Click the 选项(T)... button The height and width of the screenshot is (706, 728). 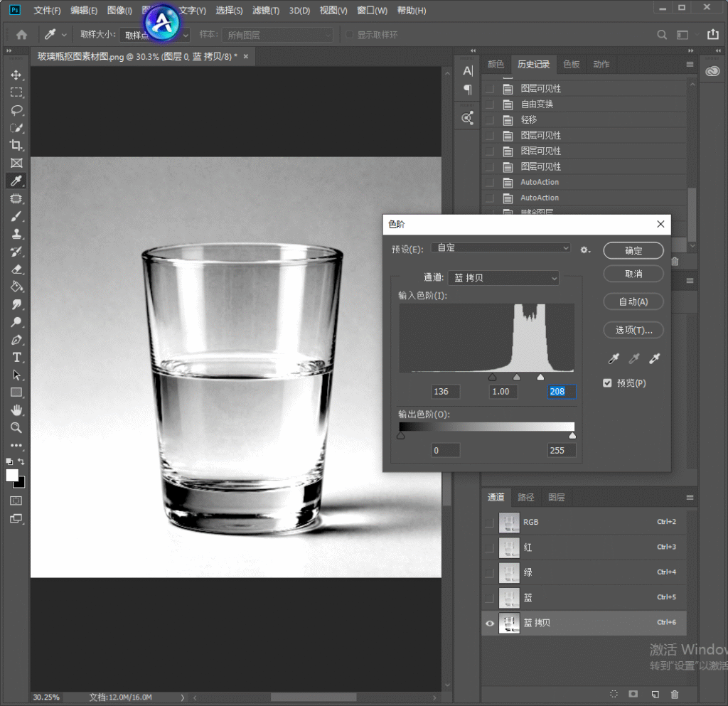point(633,330)
